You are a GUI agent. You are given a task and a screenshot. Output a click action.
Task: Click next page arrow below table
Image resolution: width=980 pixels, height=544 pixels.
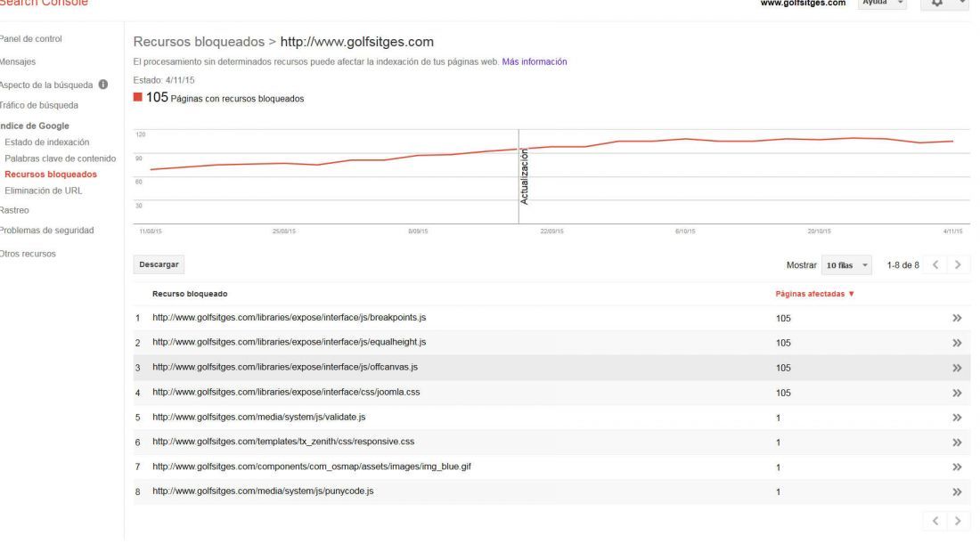(x=958, y=521)
